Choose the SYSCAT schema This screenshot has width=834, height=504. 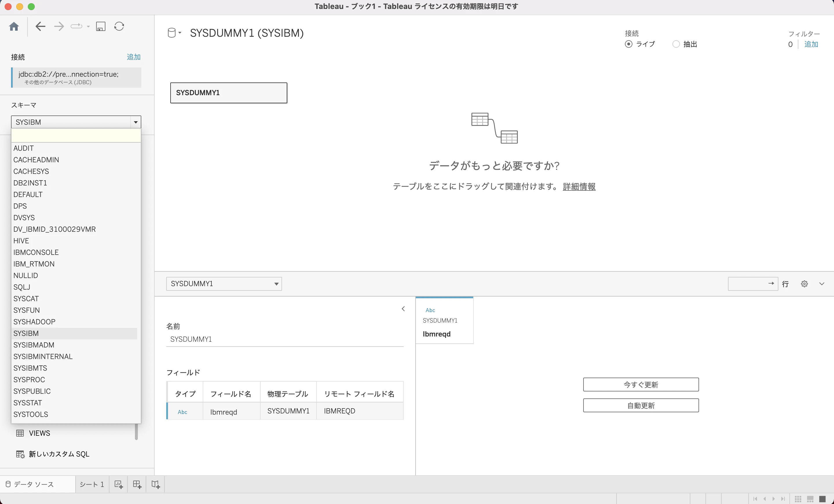tap(75, 299)
